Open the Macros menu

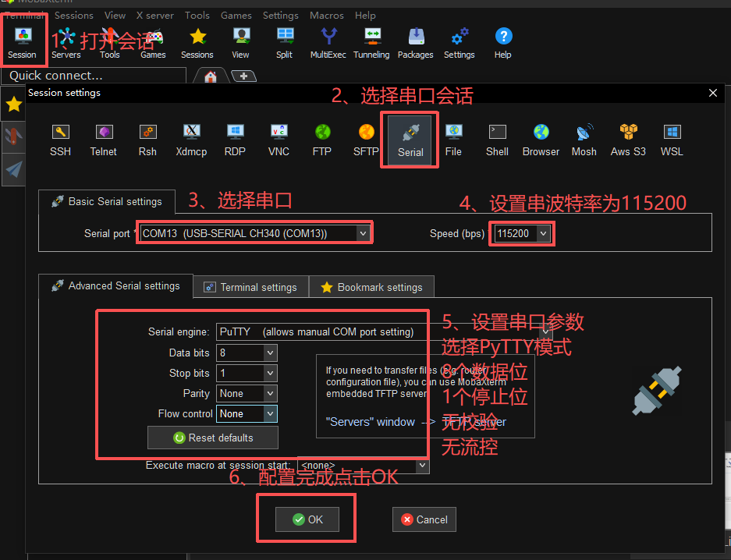pos(327,16)
